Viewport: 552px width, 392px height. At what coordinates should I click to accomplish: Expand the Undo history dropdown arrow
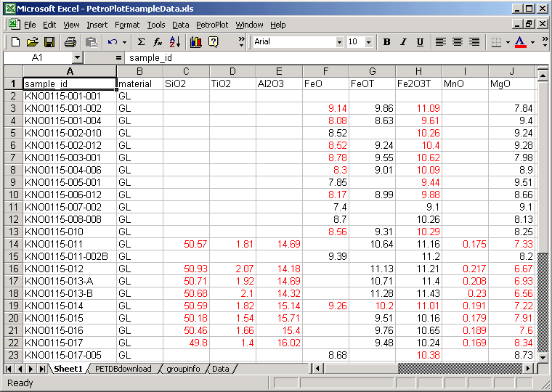click(125, 42)
